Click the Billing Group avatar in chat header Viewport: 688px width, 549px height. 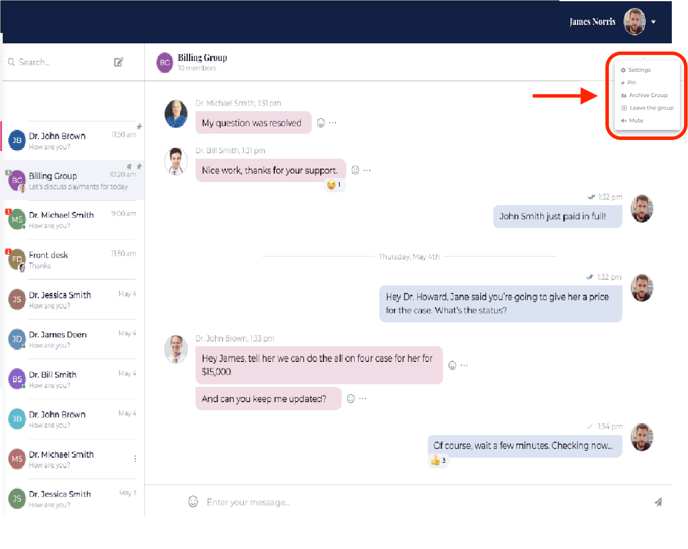[x=164, y=63]
